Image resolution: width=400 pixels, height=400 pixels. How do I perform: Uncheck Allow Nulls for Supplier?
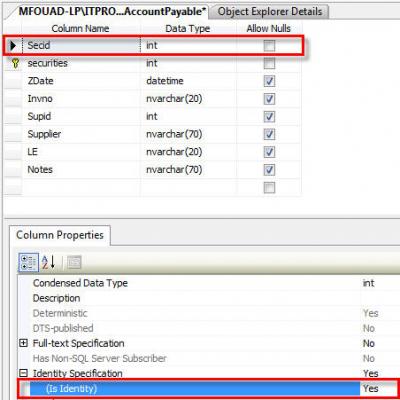coord(269,134)
